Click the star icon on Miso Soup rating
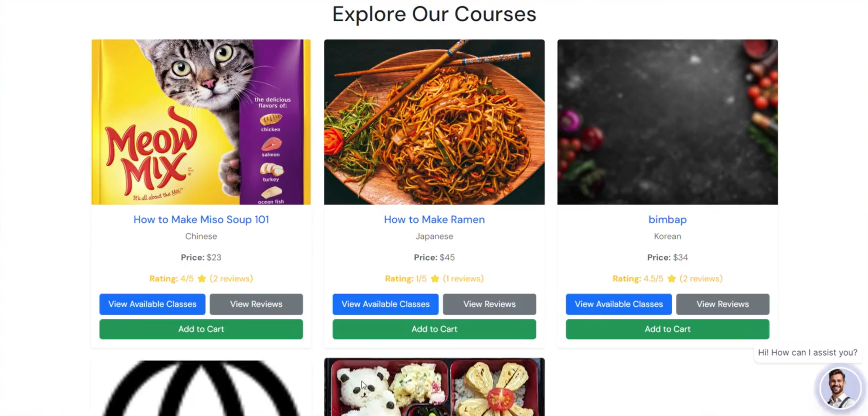The image size is (868, 416). [202, 278]
